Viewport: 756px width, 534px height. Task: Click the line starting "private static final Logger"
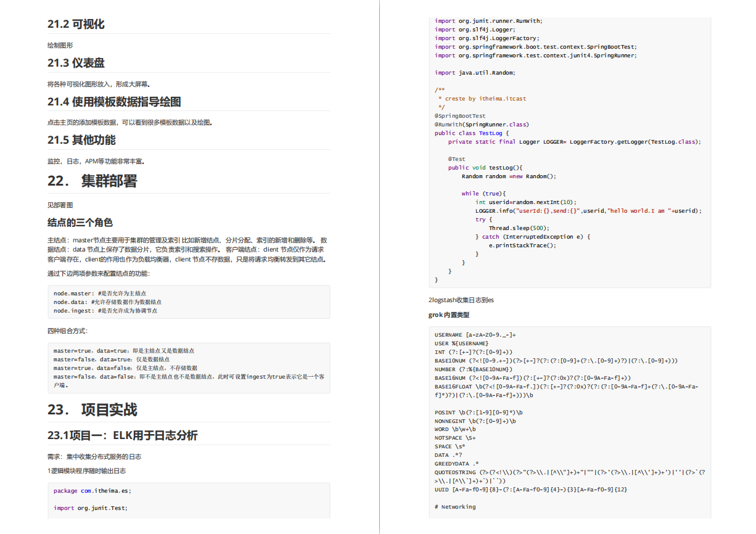click(575, 142)
